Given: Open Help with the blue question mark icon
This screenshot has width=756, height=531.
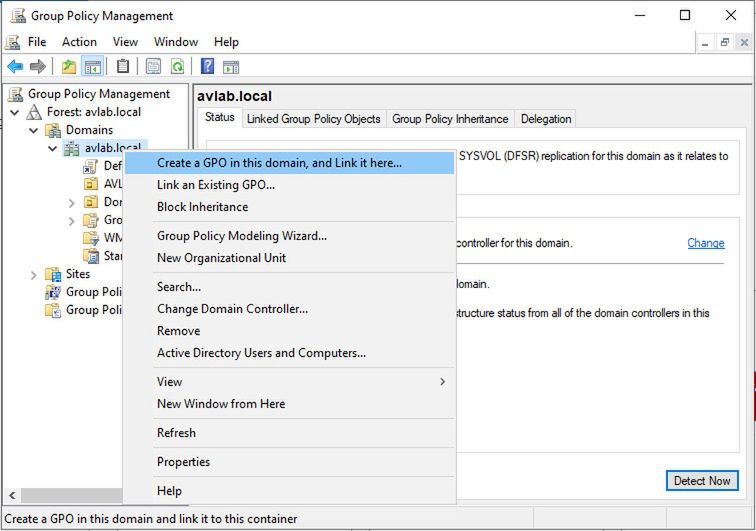Looking at the screenshot, I should 207,66.
